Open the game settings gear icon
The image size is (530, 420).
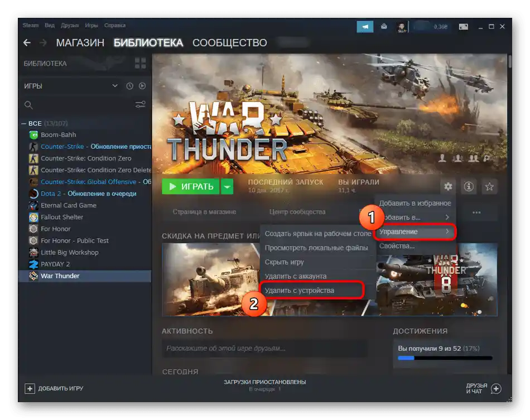pos(448,186)
